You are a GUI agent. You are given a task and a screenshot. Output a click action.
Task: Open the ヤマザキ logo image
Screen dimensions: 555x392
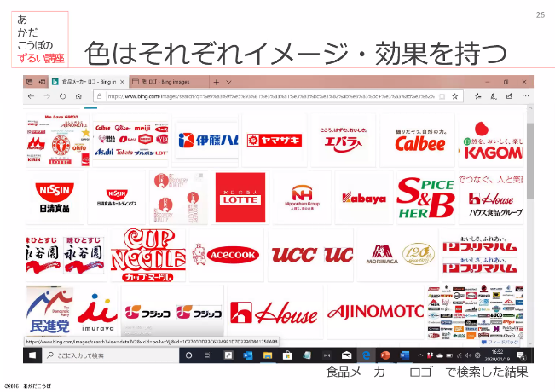pyautogui.click(x=275, y=141)
